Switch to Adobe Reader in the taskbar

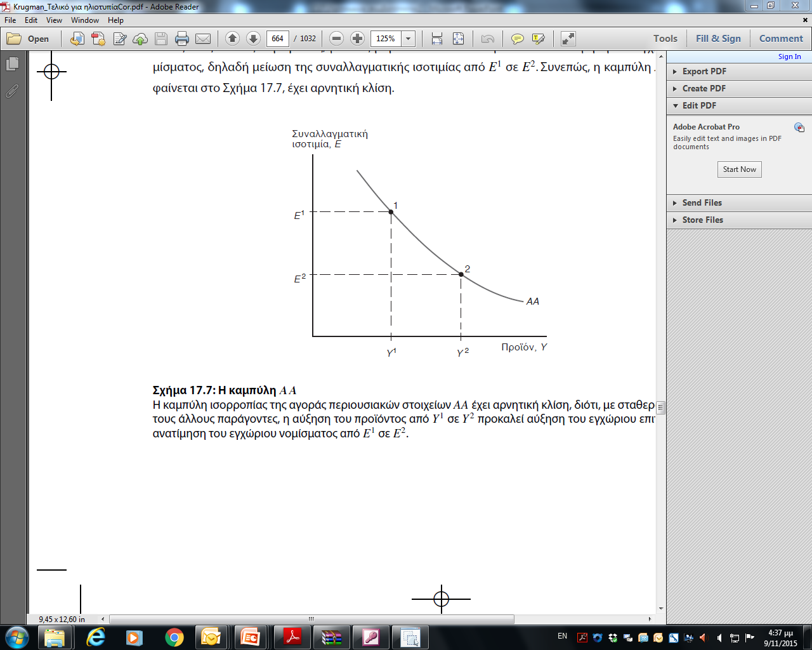(292, 637)
